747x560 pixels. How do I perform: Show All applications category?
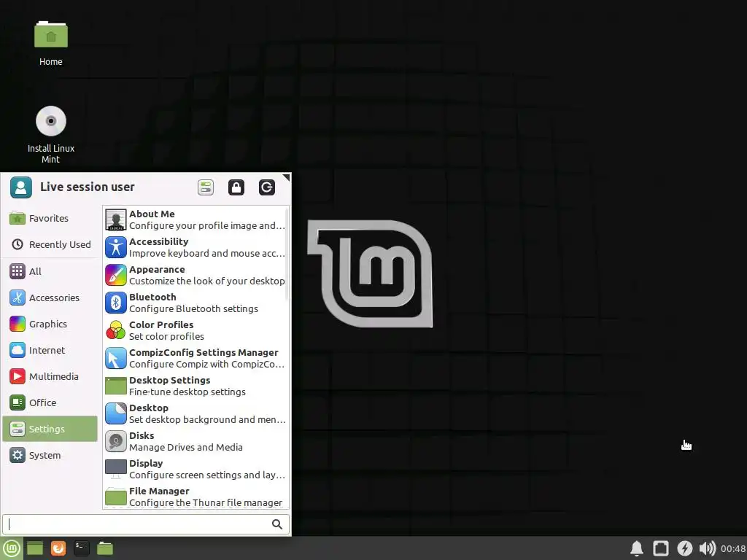[x=50, y=271]
